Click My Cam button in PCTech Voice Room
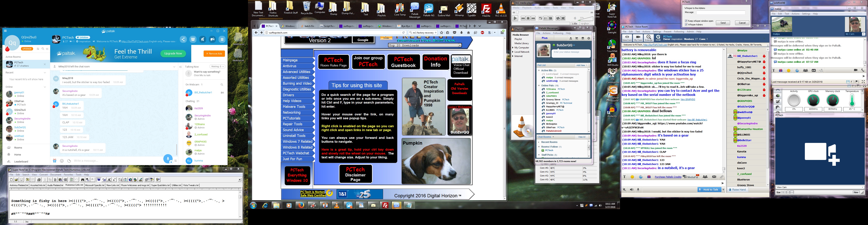Image resolution: width=868 pixels, height=225 pixels. tap(638, 38)
